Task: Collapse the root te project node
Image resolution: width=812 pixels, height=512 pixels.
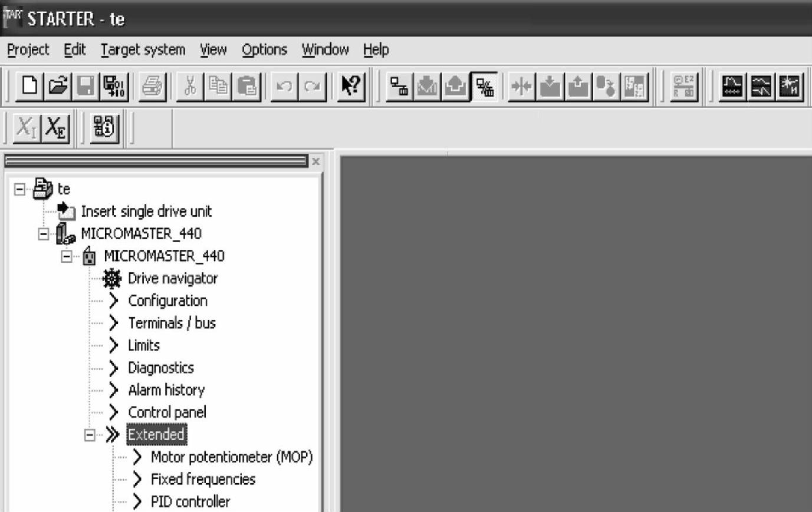Action: 20,189
